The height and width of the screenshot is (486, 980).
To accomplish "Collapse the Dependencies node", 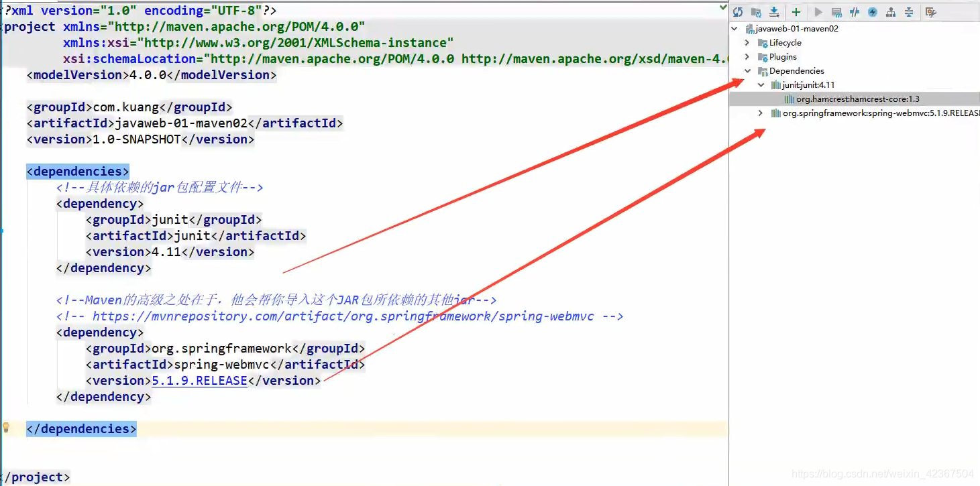I will [x=748, y=71].
